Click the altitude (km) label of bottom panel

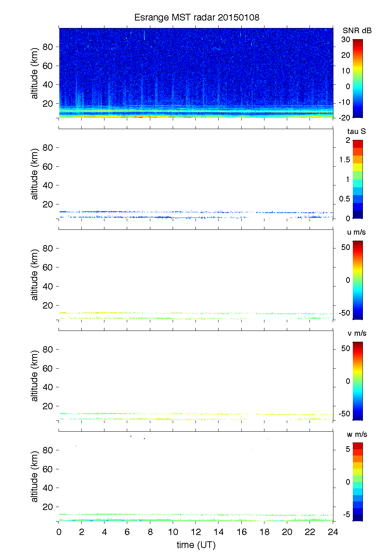tap(35, 476)
